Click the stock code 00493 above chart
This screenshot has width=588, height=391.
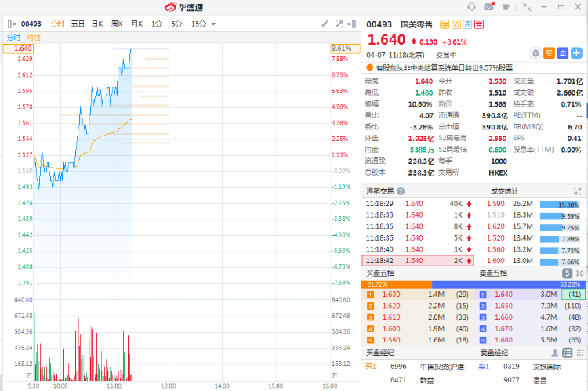click(x=31, y=24)
